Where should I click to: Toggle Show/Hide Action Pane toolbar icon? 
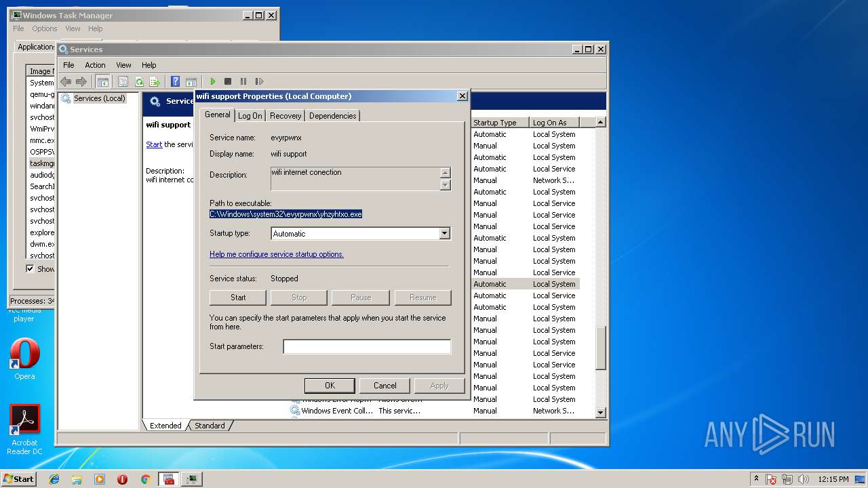pyautogui.click(x=191, y=81)
